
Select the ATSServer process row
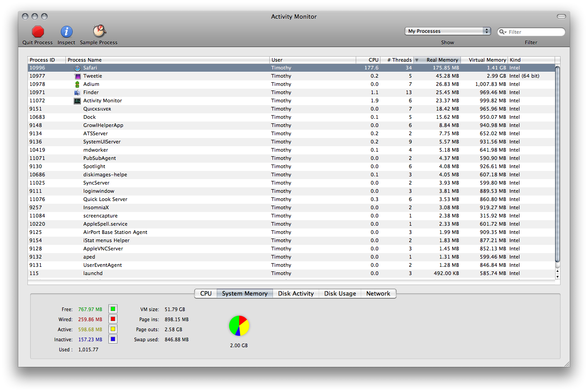(x=291, y=133)
